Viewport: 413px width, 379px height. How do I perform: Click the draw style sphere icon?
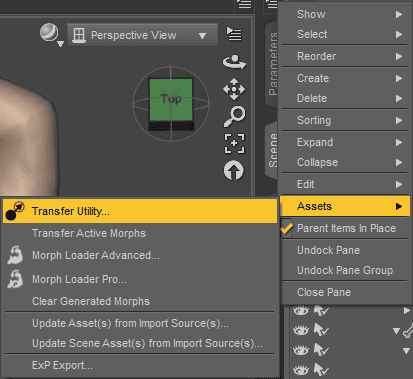49,32
